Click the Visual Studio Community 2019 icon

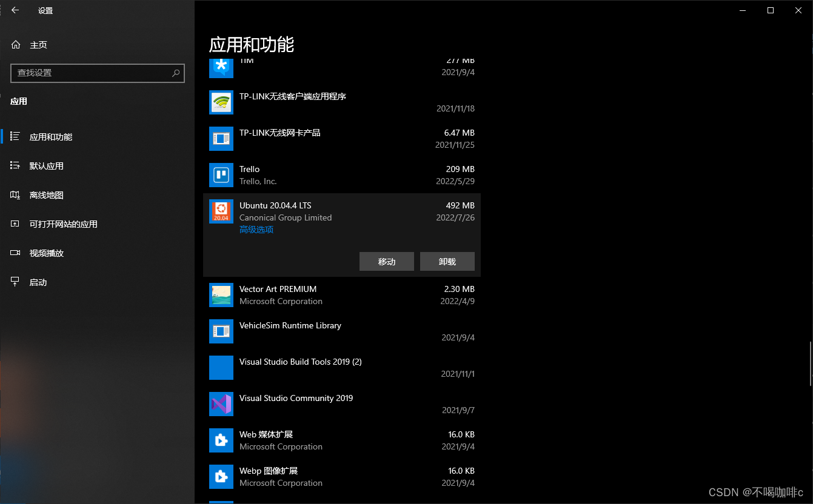point(221,404)
